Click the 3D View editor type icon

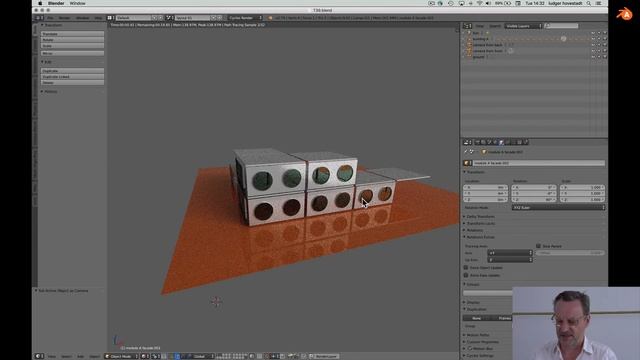coord(39,356)
